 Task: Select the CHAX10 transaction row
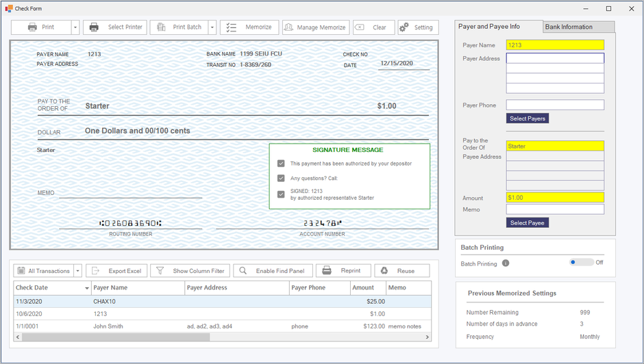click(222, 302)
